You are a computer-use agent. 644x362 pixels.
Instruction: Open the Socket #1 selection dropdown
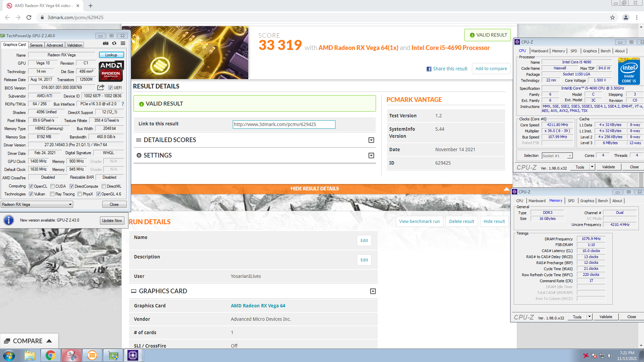point(557,156)
